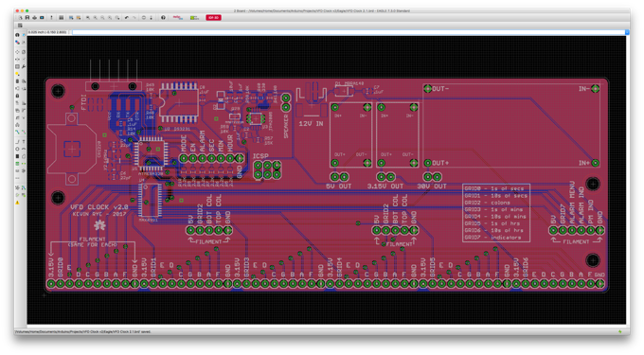Redo the last undone action
The image size is (644, 355).
click(134, 18)
